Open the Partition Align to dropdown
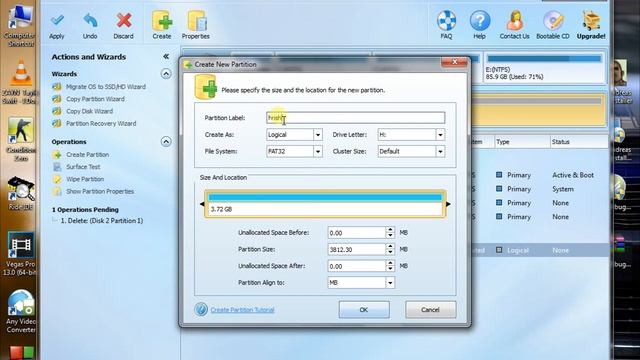 [390, 282]
